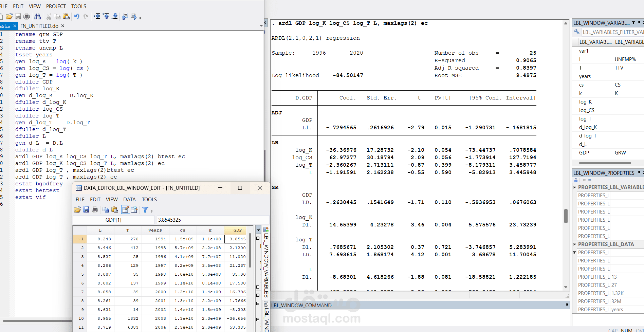Expand the first row under PROPERTIES_LBL_DATA

(x=575, y=253)
